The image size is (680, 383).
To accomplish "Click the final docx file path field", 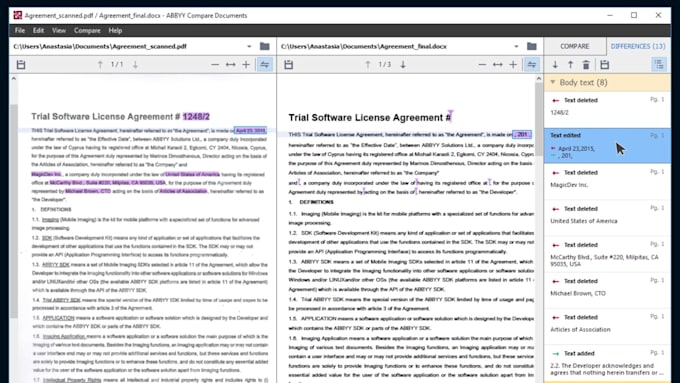I will pos(395,46).
